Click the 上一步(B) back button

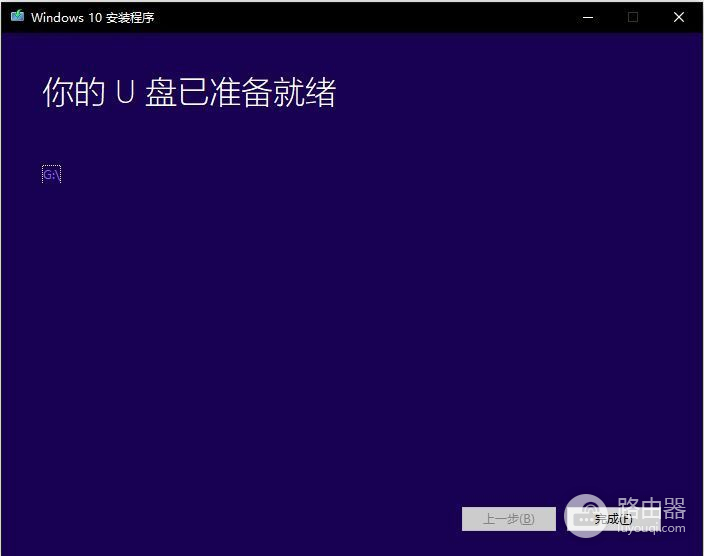pos(509,519)
